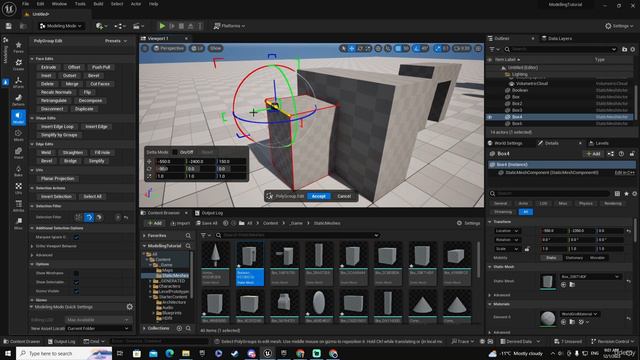Click the Play in editor button
The height and width of the screenshot is (360, 640).
[x=162, y=26]
